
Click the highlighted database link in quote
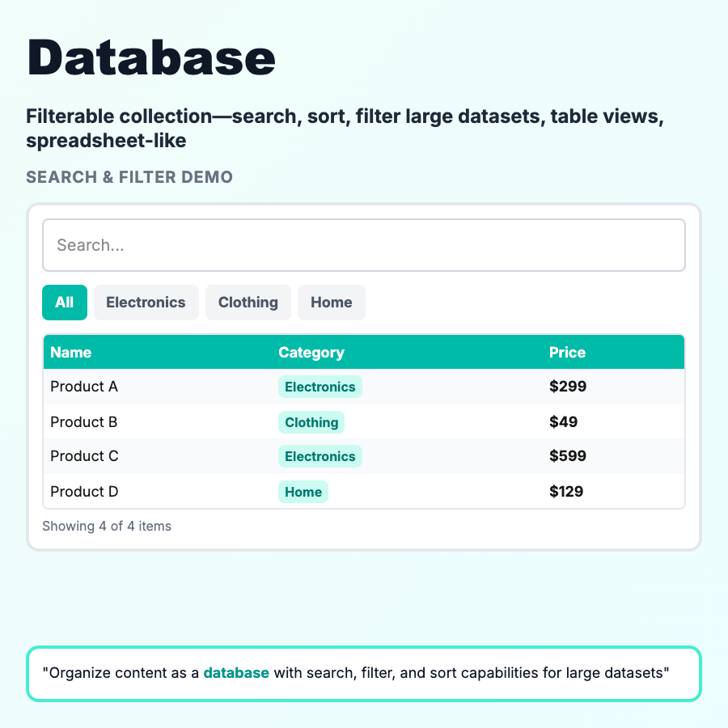click(236, 673)
